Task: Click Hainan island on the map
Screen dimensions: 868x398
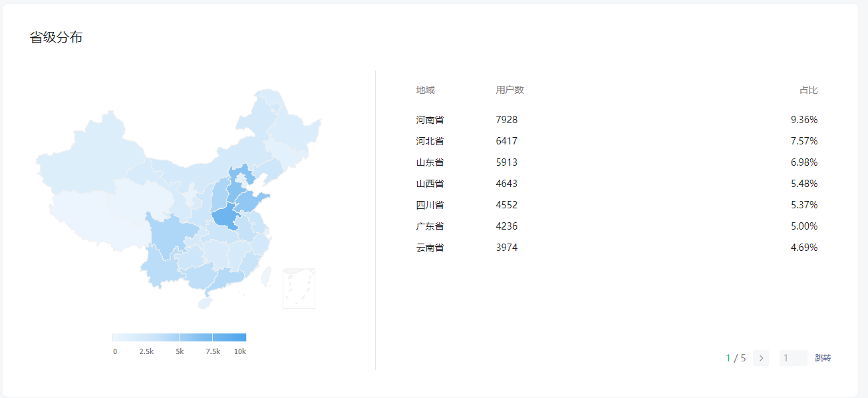Action: (x=204, y=303)
